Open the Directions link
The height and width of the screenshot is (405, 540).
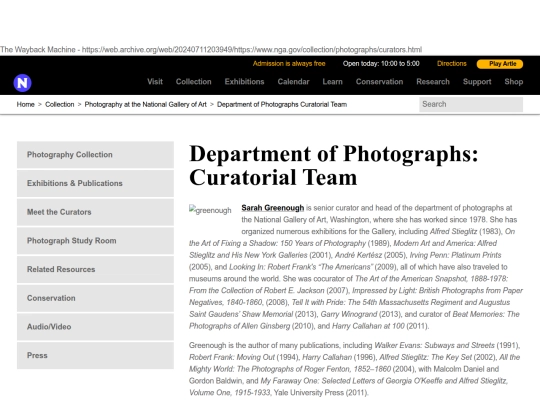click(x=451, y=63)
